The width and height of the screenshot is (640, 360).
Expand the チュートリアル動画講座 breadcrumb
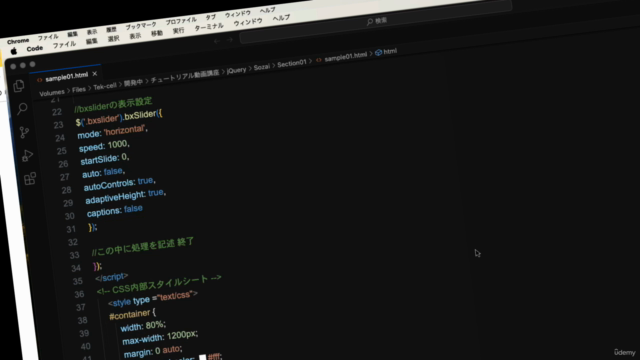pos(185,76)
